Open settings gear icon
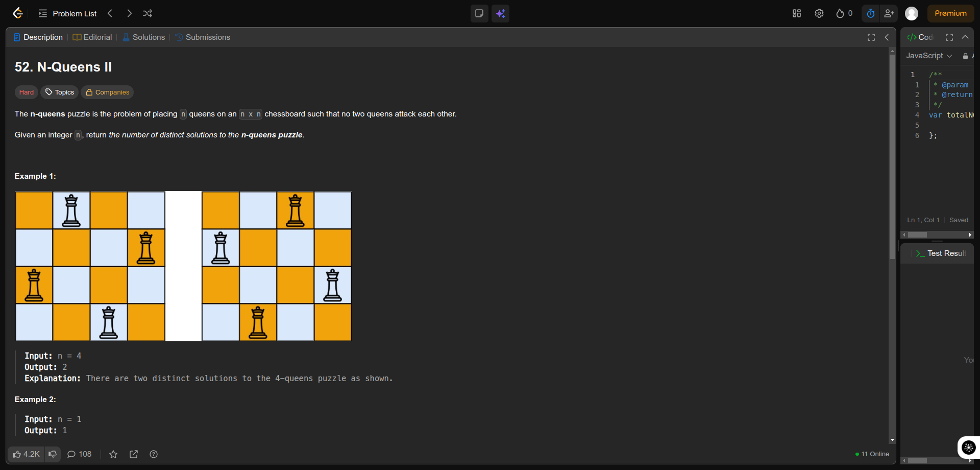 coord(819,13)
